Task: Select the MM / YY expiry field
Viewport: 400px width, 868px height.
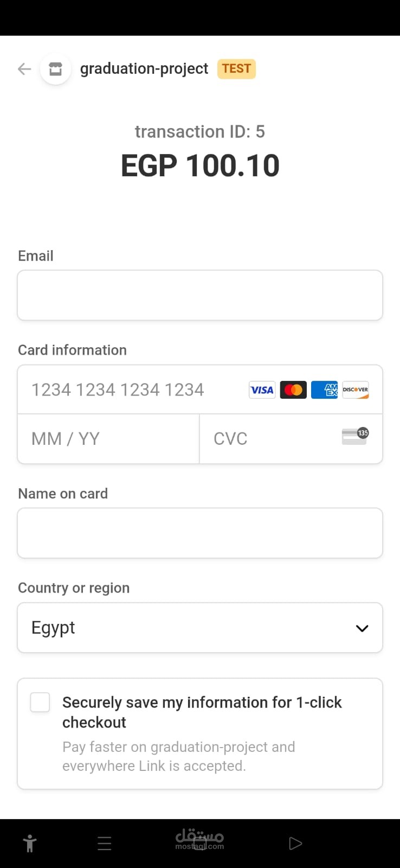Action: coord(108,439)
